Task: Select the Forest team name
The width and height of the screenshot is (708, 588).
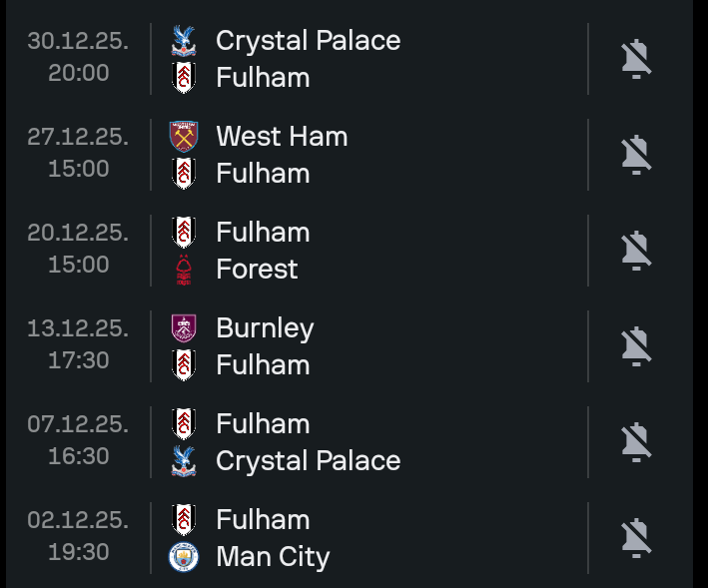Action: coord(257,270)
